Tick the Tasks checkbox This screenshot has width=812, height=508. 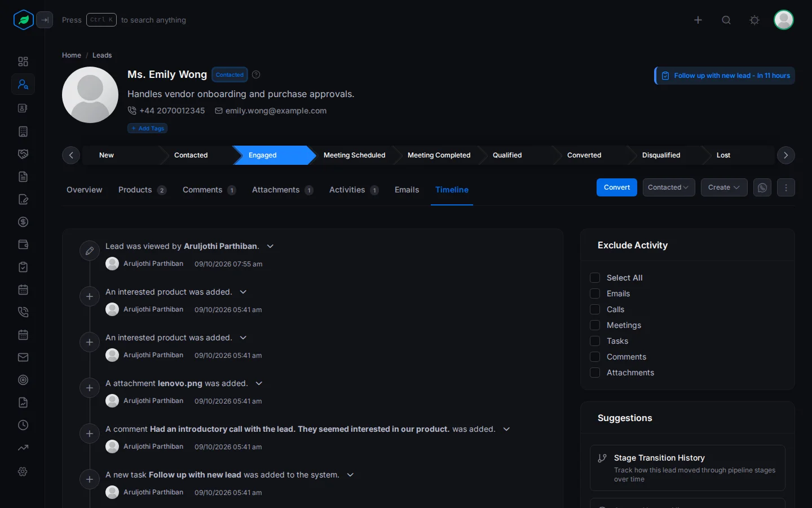point(595,341)
